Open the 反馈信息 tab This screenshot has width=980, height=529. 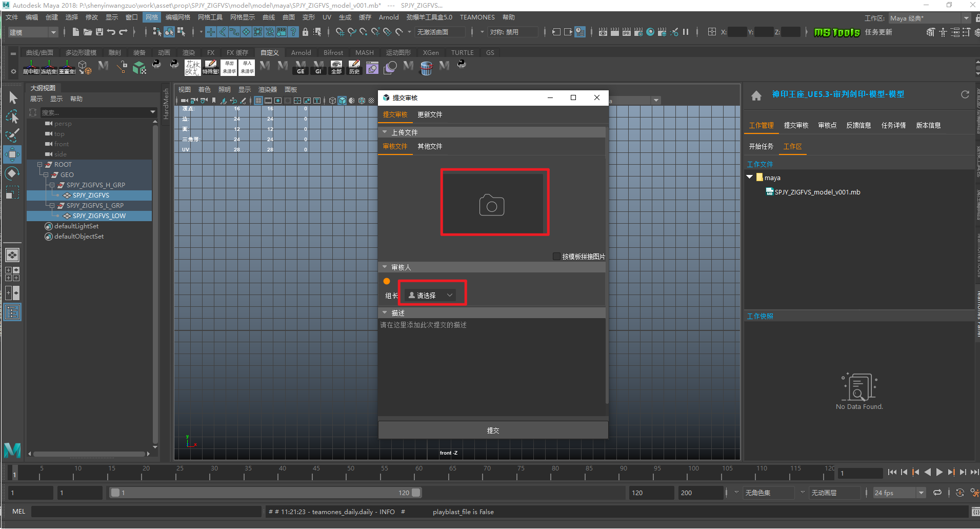coord(858,125)
